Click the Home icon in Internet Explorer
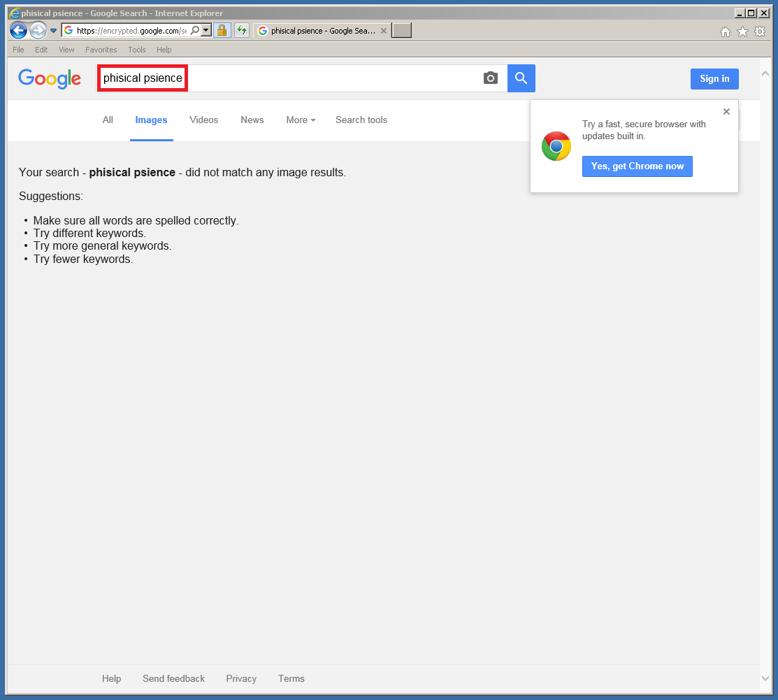 click(x=726, y=31)
